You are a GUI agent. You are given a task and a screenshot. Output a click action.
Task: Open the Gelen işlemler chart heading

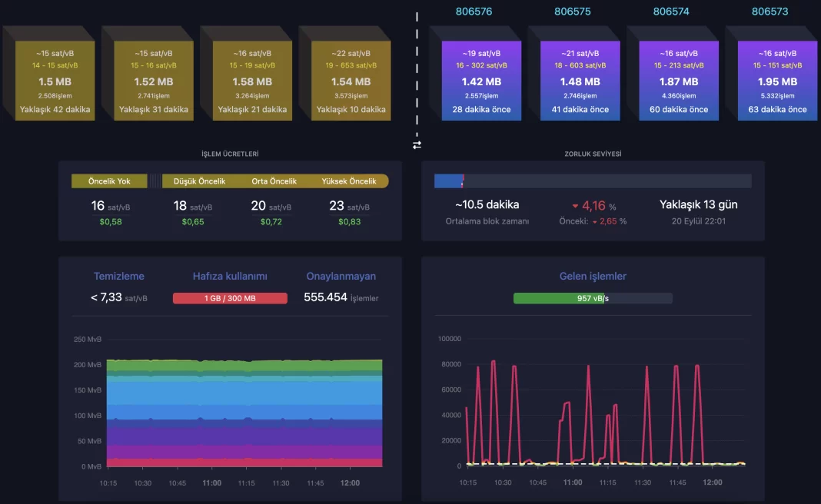click(593, 276)
